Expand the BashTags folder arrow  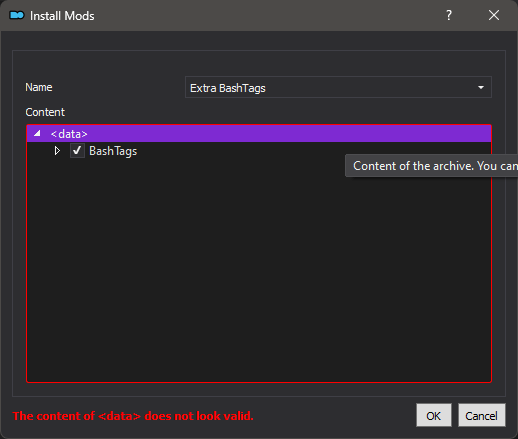(57, 151)
